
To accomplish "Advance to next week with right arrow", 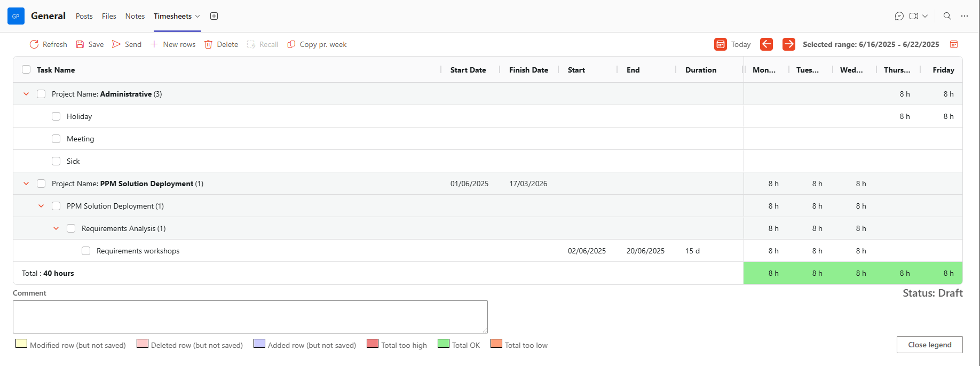I will (x=788, y=44).
